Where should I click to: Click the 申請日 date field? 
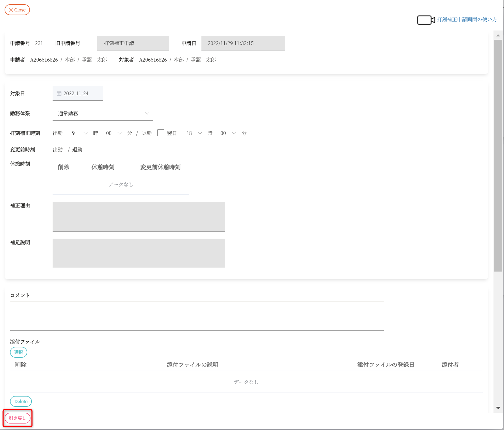pos(243,43)
